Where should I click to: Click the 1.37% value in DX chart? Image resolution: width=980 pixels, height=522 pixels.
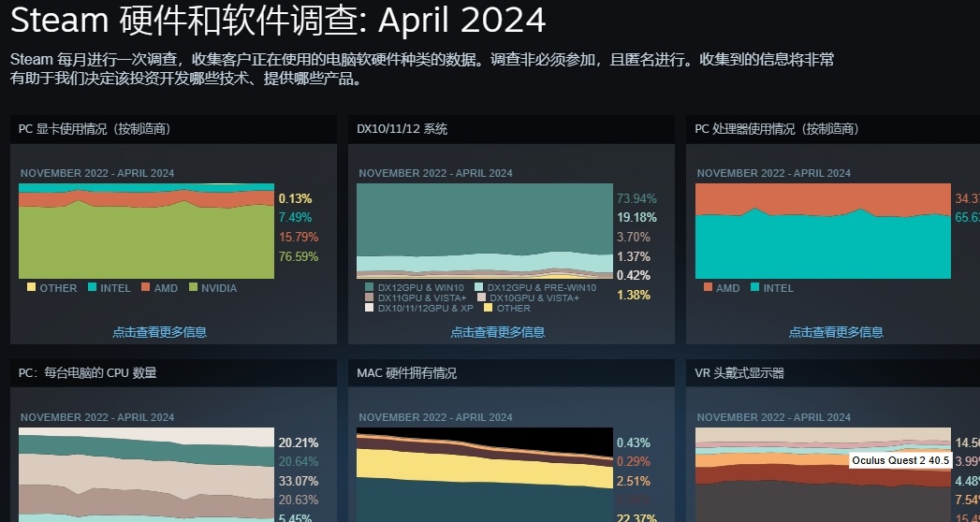coord(634,256)
